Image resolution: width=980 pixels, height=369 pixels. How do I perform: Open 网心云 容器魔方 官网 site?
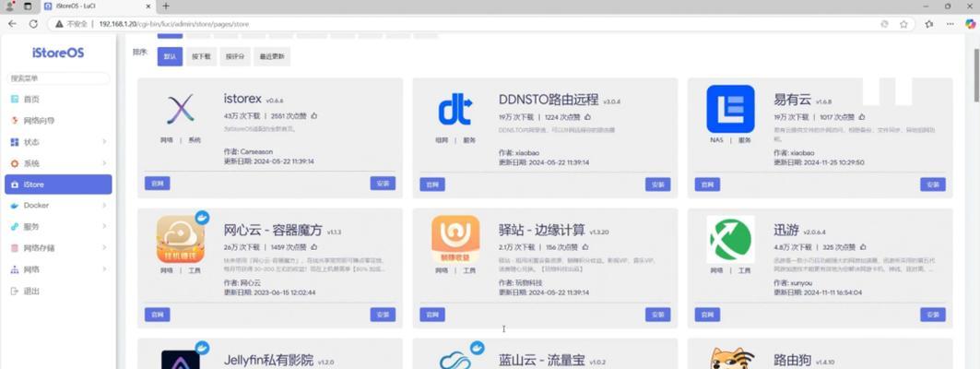click(157, 314)
